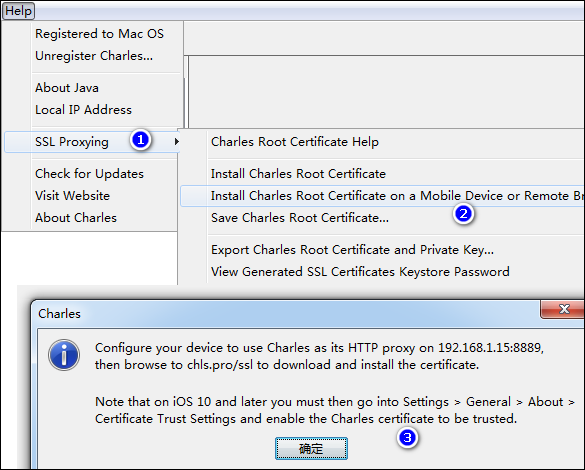Click Registered to Mac OS entry
This screenshot has width=585, height=470.
[x=99, y=34]
